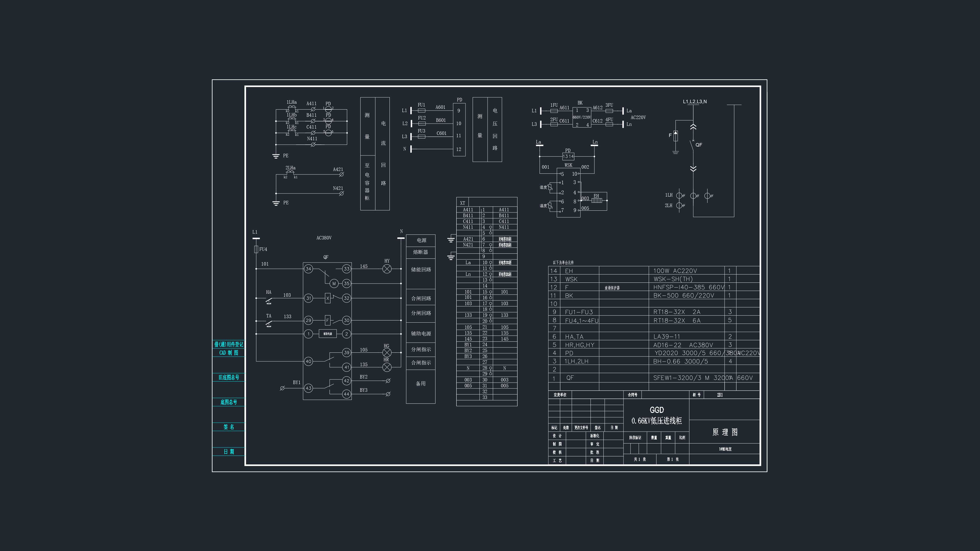Select the 2B1 cabinet number
The image size is (980, 551).
[x=720, y=395]
